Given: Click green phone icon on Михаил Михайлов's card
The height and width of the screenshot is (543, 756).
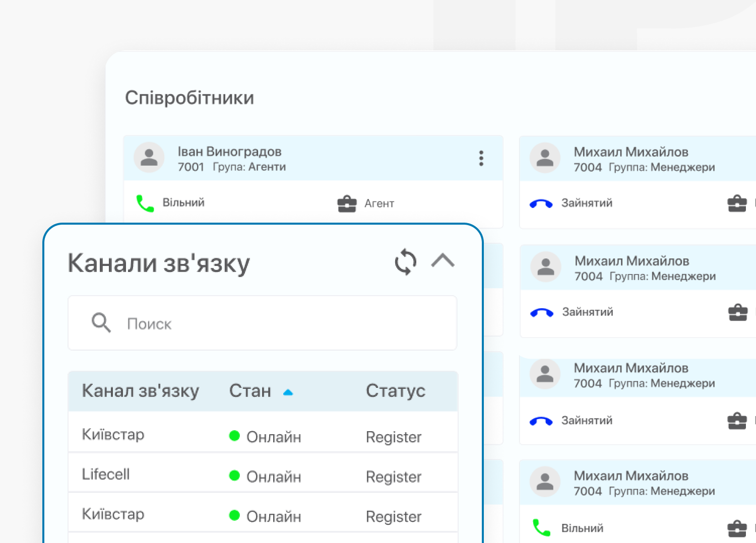Looking at the screenshot, I should point(541,528).
